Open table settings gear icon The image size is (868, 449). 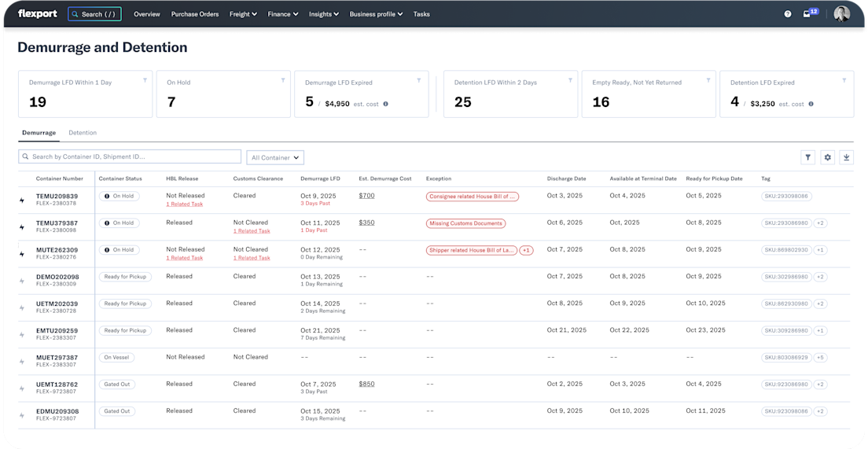(x=828, y=158)
